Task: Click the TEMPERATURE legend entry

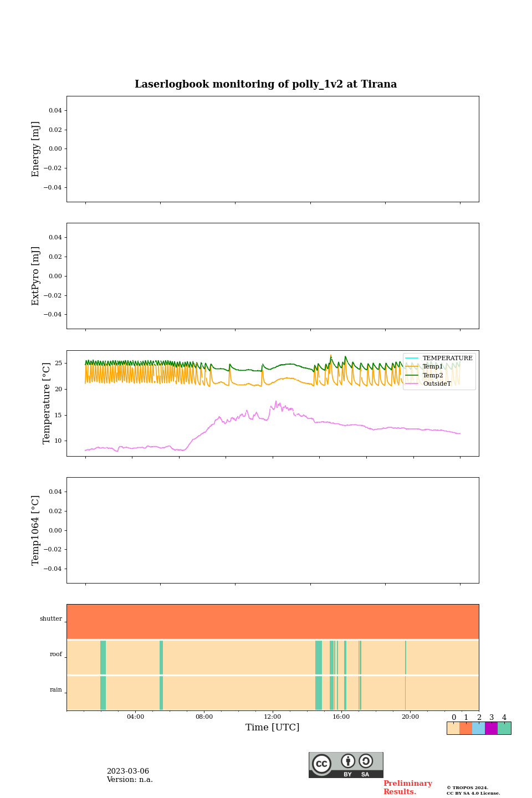Action: 439,358
